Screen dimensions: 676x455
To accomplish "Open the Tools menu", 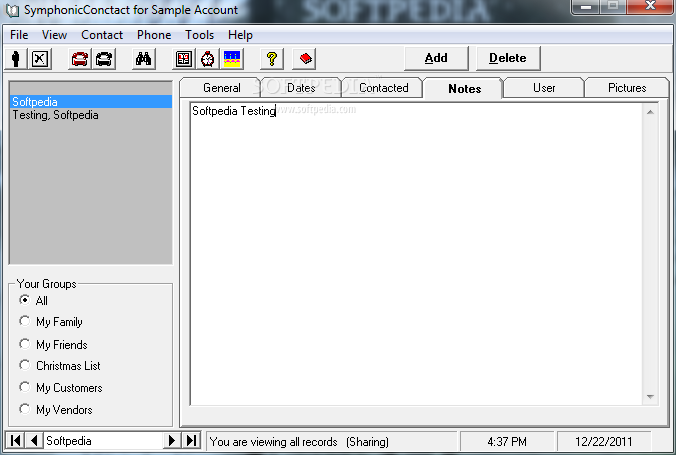I will click(199, 35).
